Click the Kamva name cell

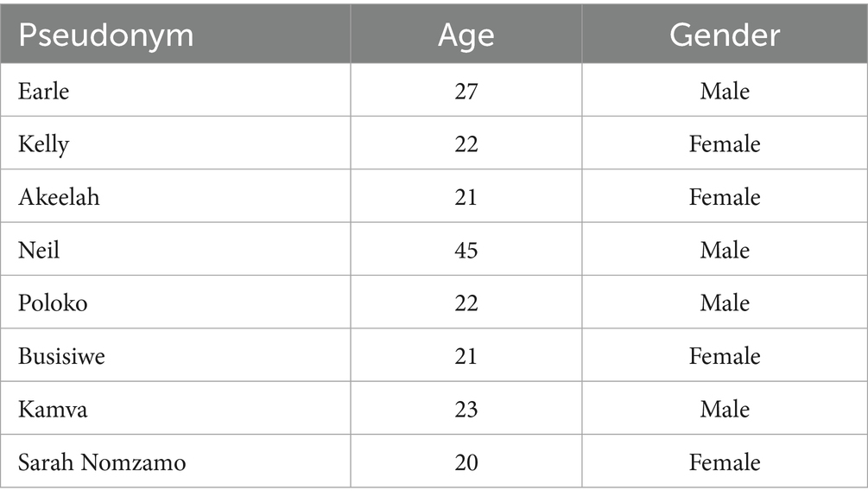point(52,409)
